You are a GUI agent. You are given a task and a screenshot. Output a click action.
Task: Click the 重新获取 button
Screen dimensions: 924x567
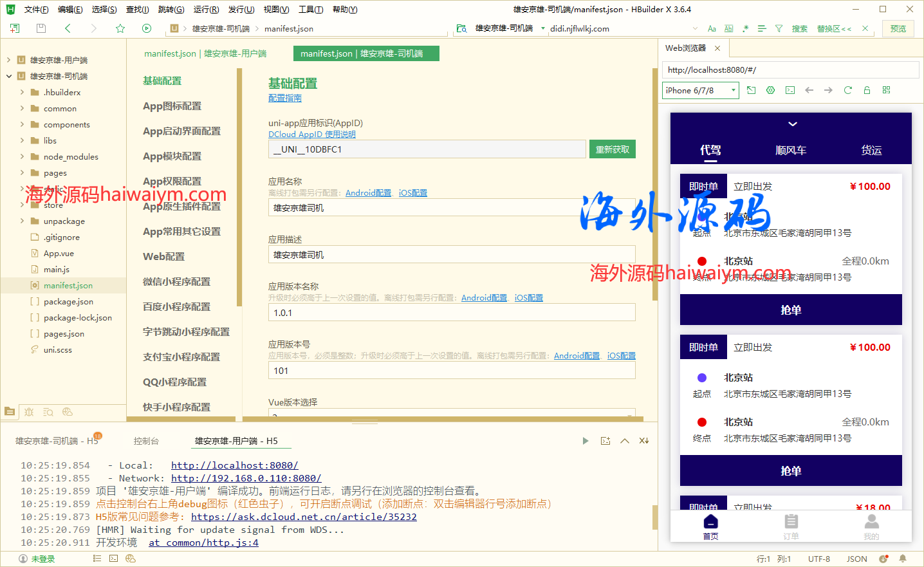pos(612,149)
